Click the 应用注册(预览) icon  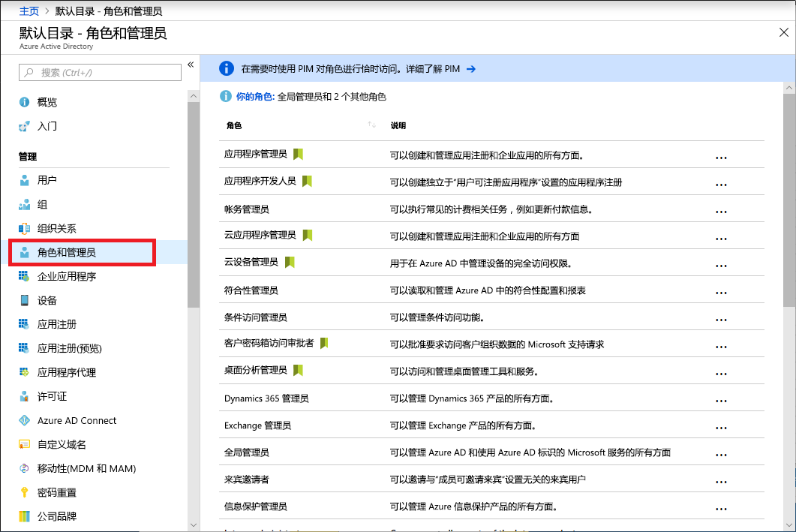tap(24, 348)
